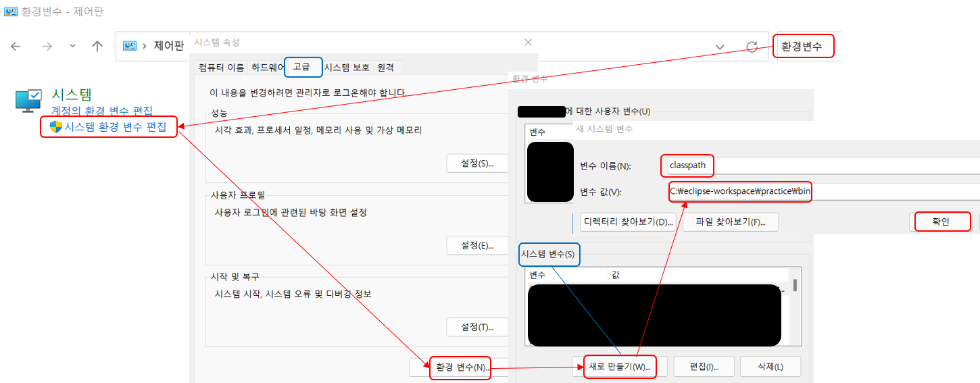
Task: Click 설정(E) button under 사용자 프로필
Action: [477, 245]
